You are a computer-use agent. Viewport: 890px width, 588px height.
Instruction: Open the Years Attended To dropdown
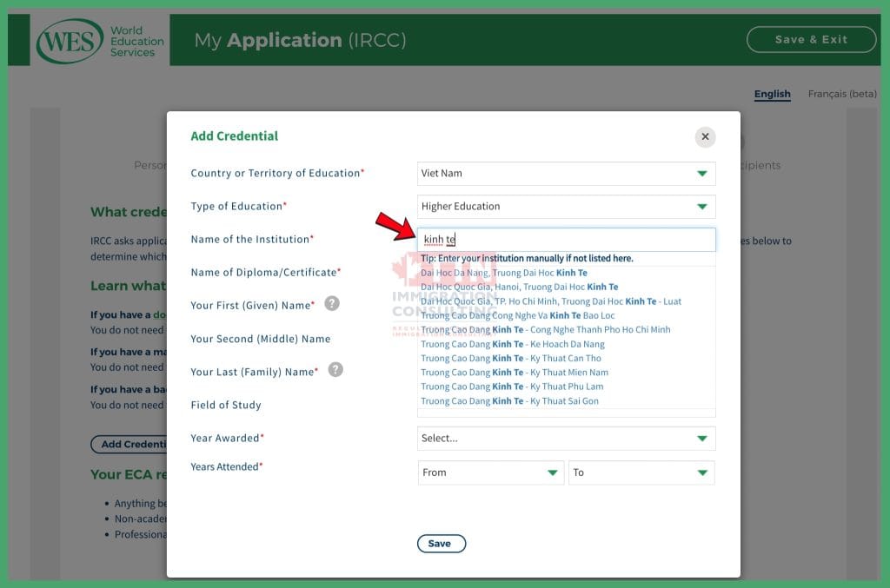pos(641,472)
